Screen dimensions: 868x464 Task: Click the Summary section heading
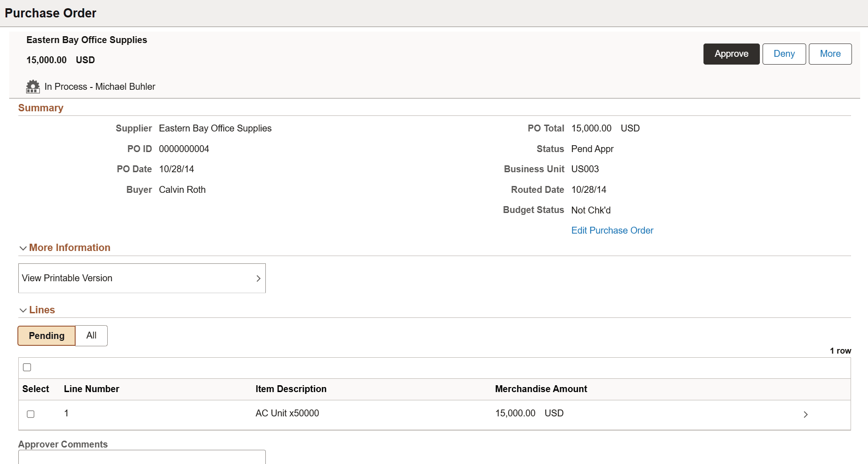(x=41, y=108)
